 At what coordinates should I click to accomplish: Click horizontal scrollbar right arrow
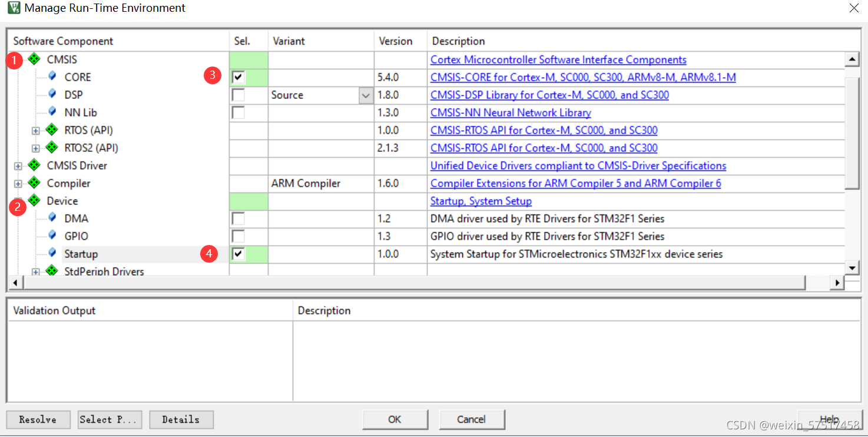[x=837, y=283]
